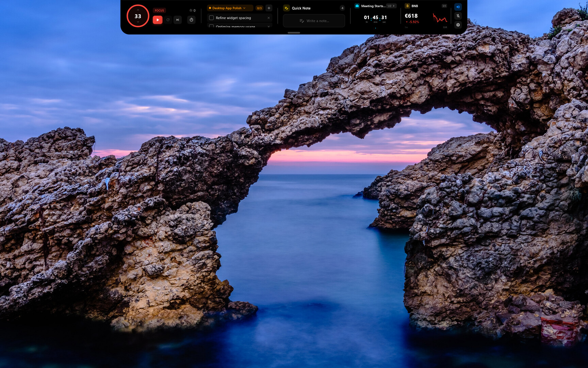Click the Write a note input field

coord(314,20)
